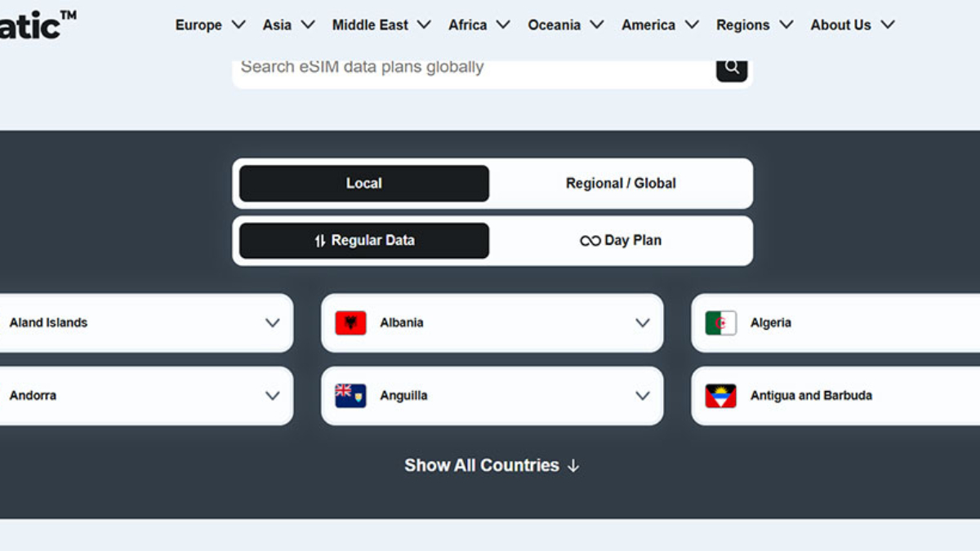The width and height of the screenshot is (980, 551).
Task: Expand the Anguilla country chevron
Action: [643, 396]
